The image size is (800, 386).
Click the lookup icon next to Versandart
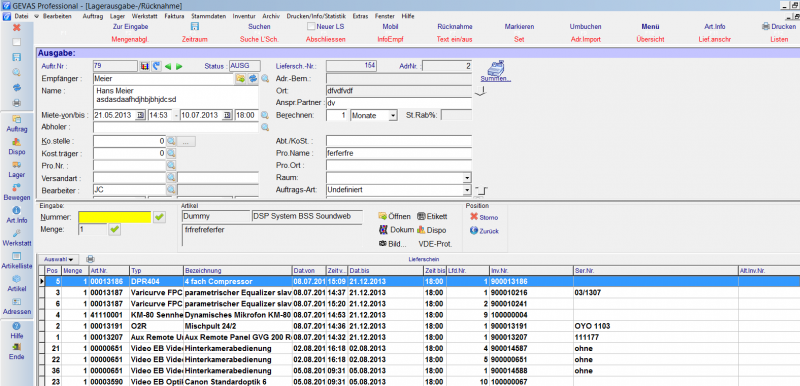[171, 177]
